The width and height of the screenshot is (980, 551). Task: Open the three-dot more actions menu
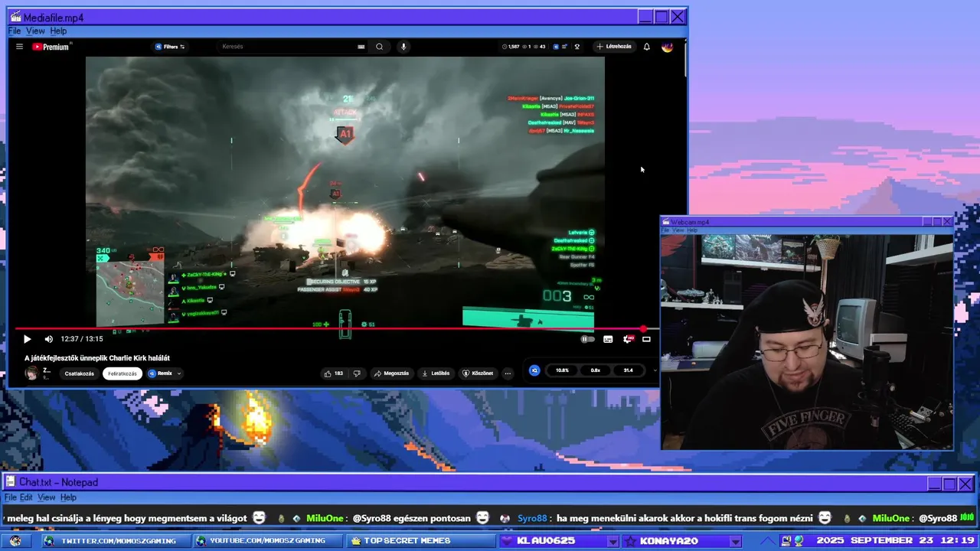[x=508, y=373]
